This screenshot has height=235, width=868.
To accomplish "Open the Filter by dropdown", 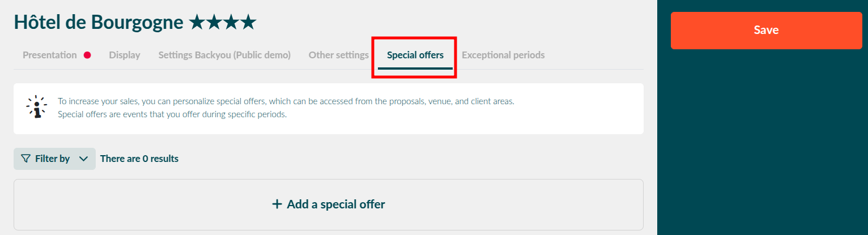I will pos(54,159).
